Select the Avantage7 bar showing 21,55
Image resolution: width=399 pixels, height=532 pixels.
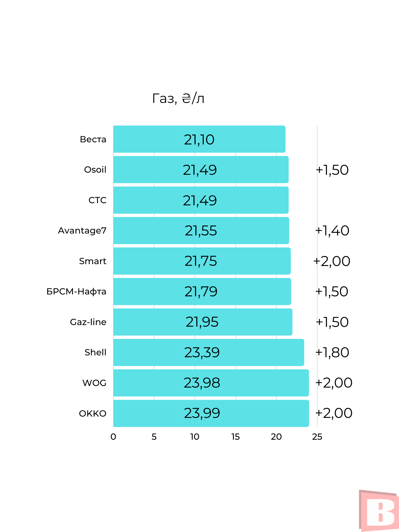[201, 231]
